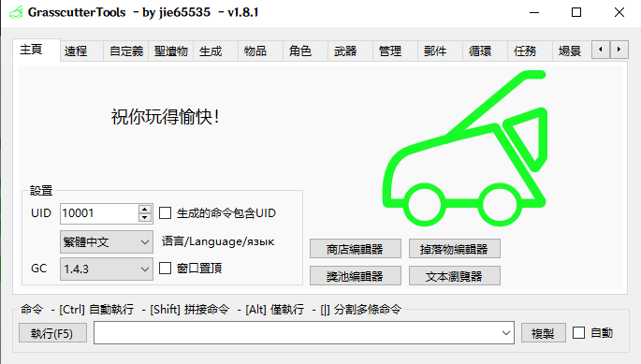Viewport: 641px width, 364px height.
Task: Toggle the 窗口置頂 checkbox
Action: click(165, 269)
